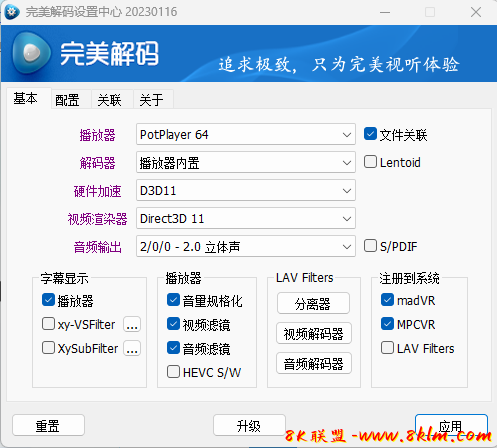Check LAV Filters under 注册到系统
The height and width of the screenshot is (448, 497).
pyautogui.click(x=387, y=348)
